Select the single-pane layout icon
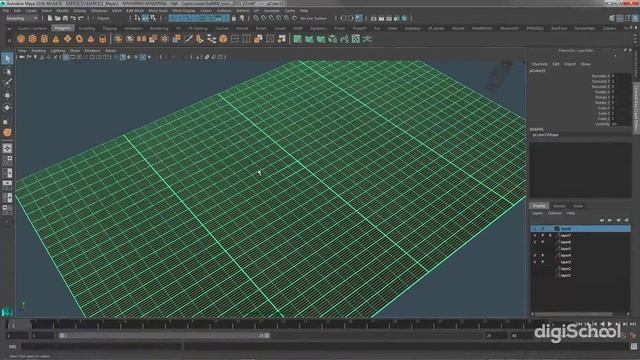640x360 pixels. point(7,148)
